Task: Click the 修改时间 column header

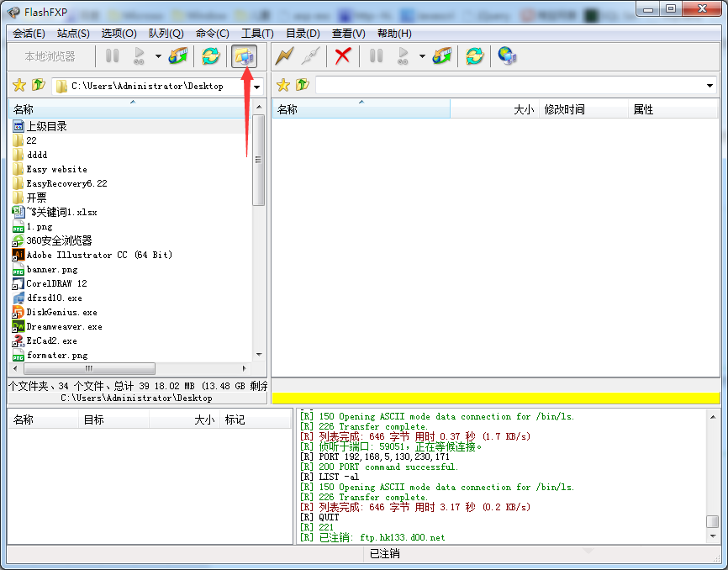Action: click(564, 109)
